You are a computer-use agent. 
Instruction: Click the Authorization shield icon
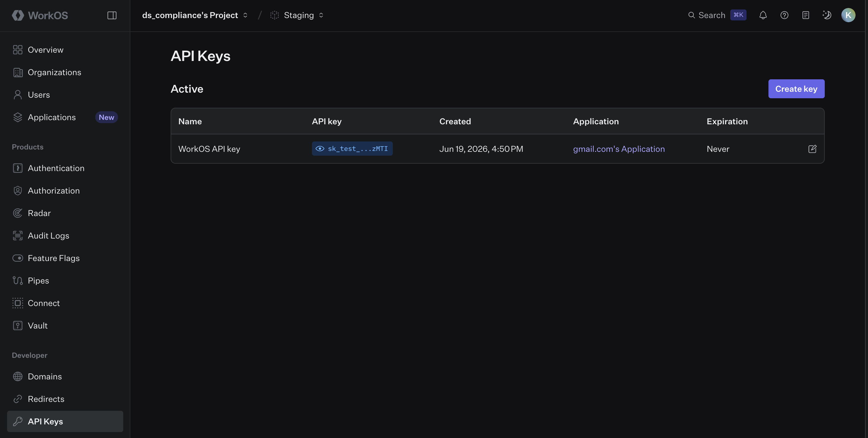pyautogui.click(x=17, y=191)
